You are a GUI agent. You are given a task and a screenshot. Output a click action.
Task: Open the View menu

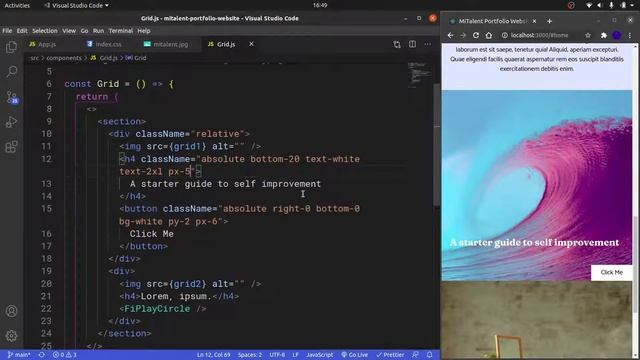pos(69,31)
